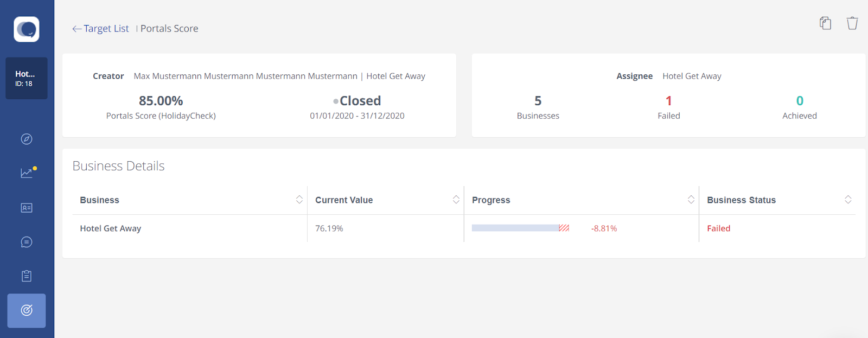Open the contact card sidebar icon
Image resolution: width=868 pixels, height=338 pixels.
(27, 208)
